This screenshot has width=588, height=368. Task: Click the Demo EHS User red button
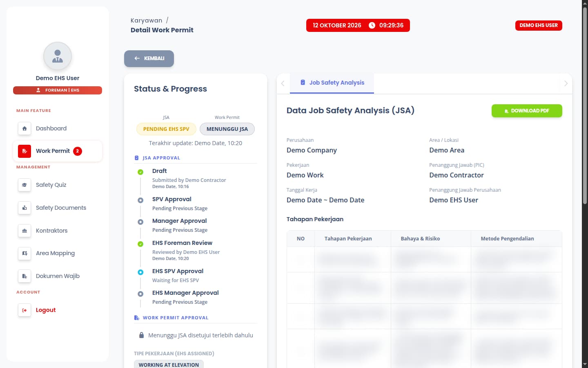pos(539,25)
